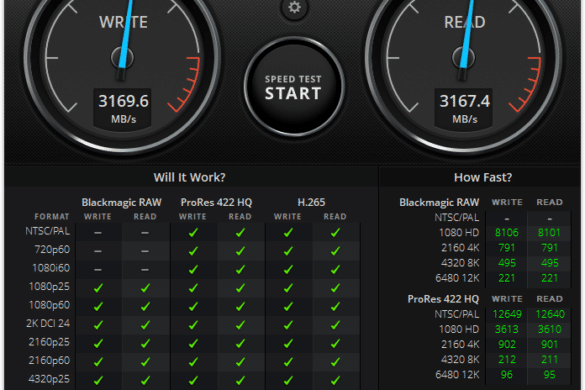This screenshot has height=390, width=585.
Task: Click ProRes 422 HQ write checkmark for NTSC/PAL
Action: [x=193, y=233]
